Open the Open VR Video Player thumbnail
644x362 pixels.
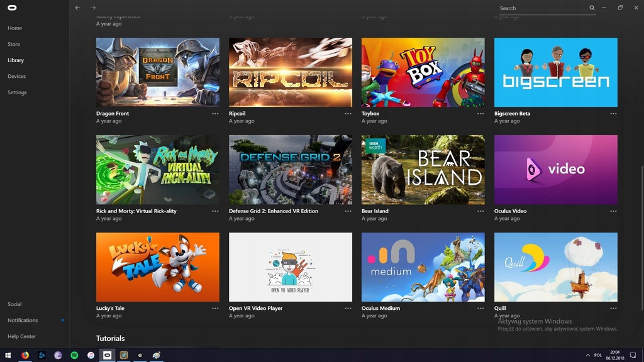pyautogui.click(x=291, y=267)
